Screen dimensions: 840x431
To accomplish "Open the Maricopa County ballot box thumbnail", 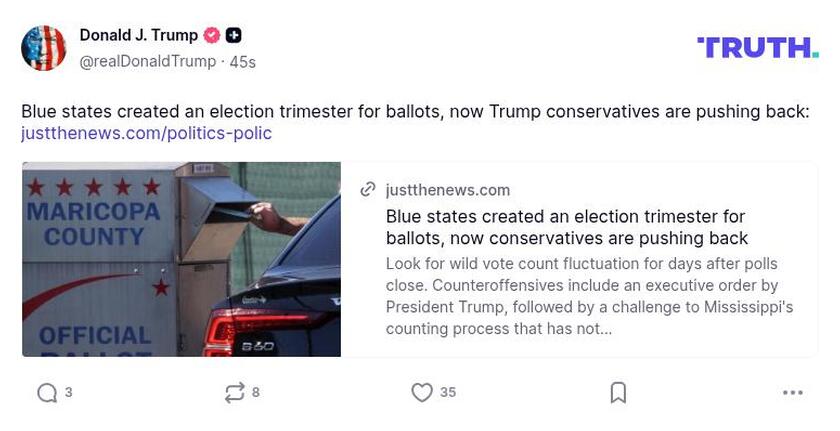I will (x=181, y=259).
